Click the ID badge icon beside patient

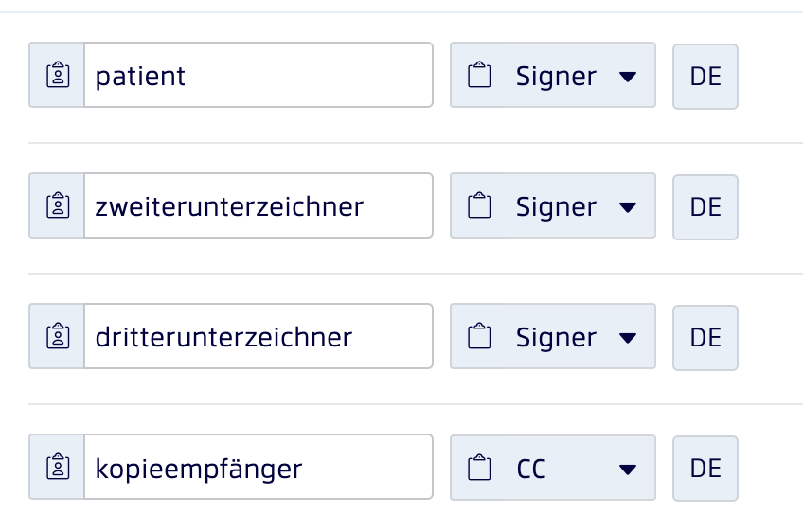(x=58, y=75)
